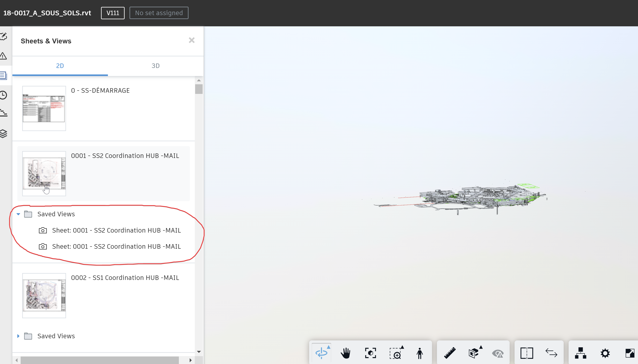Toggle the Orbit tool off
The height and width of the screenshot is (364, 638).
(x=322, y=352)
